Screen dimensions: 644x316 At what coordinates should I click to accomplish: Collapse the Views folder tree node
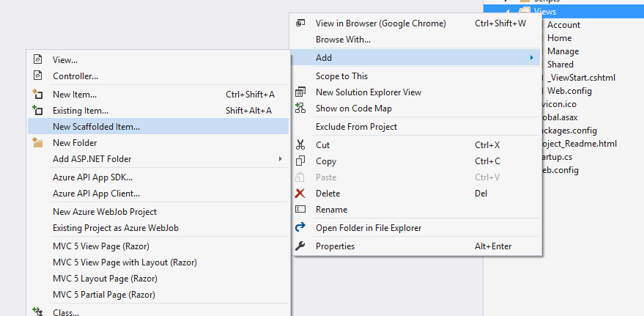[508, 12]
